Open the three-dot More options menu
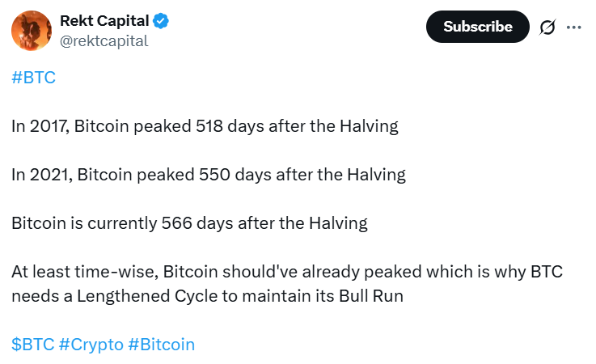The width and height of the screenshot is (596, 364). [x=574, y=27]
